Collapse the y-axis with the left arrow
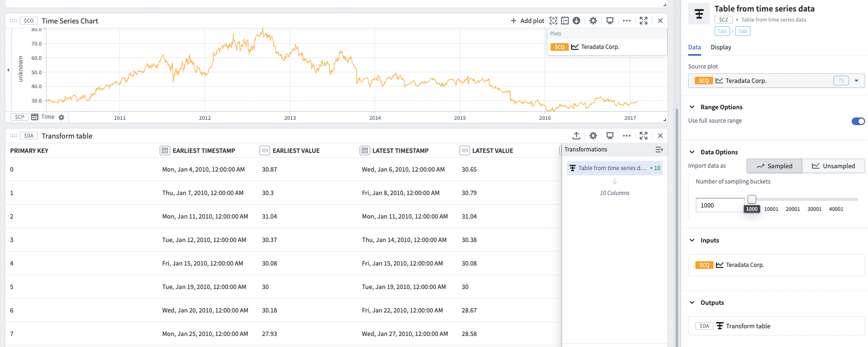Screen dimensions: 868x347 [x=8, y=70]
